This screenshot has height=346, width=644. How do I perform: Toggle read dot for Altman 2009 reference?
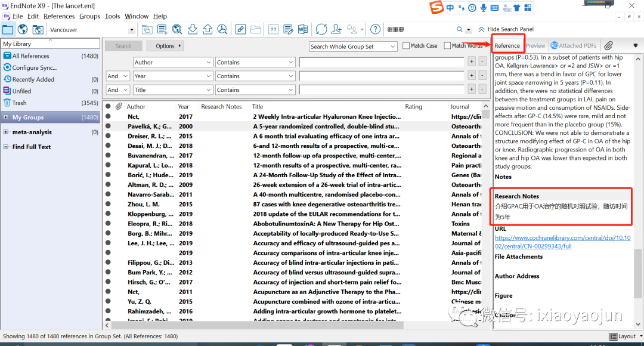(x=109, y=184)
